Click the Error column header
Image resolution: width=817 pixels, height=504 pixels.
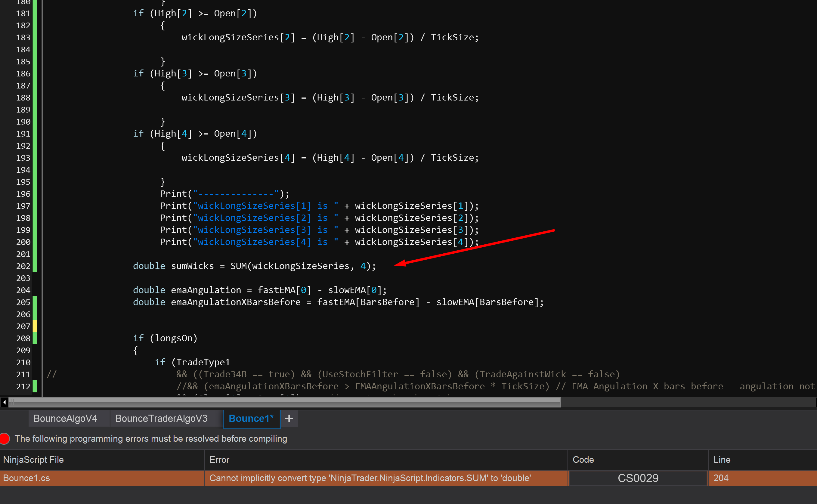click(x=386, y=460)
